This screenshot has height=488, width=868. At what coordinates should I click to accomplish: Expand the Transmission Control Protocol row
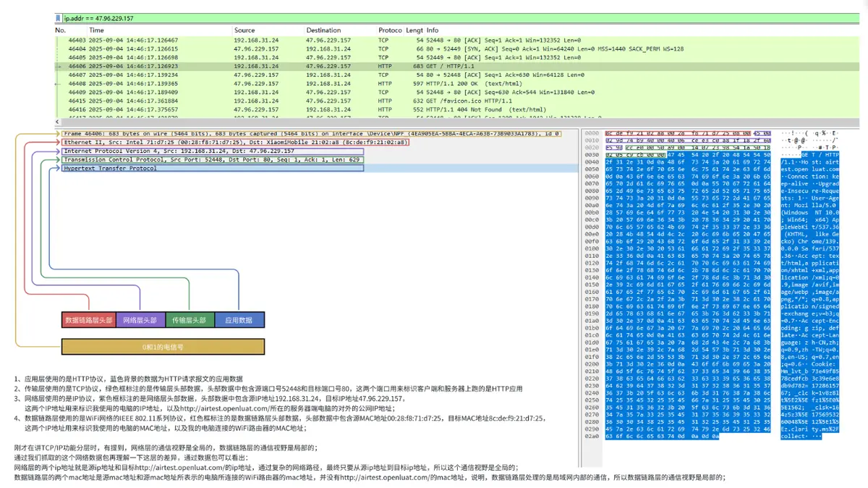pyautogui.click(x=212, y=160)
